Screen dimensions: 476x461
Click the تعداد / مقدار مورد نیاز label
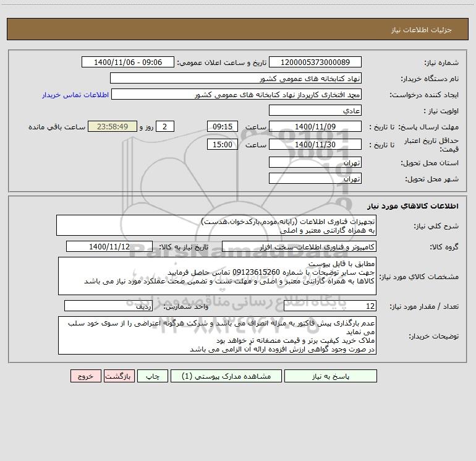point(424,306)
